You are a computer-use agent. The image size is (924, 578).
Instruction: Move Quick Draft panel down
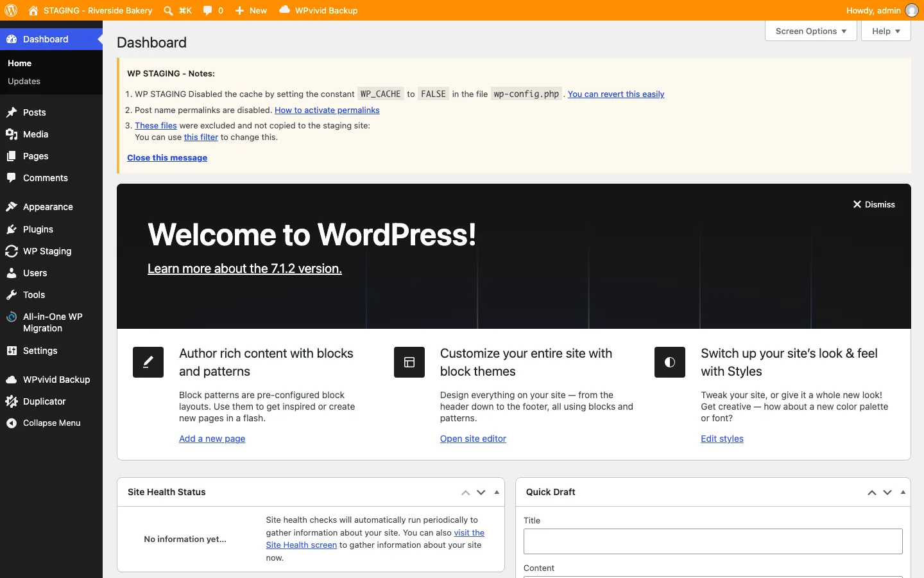pos(887,493)
